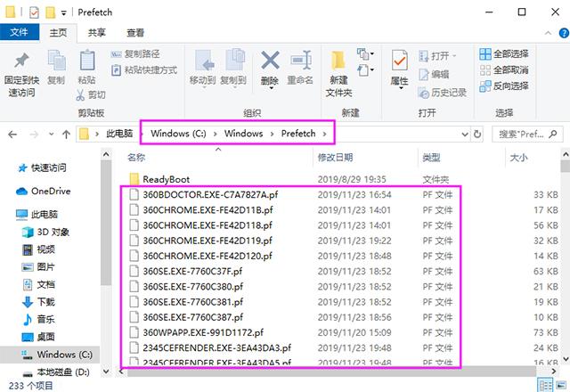Select the ReadyBoot folder

click(160, 179)
